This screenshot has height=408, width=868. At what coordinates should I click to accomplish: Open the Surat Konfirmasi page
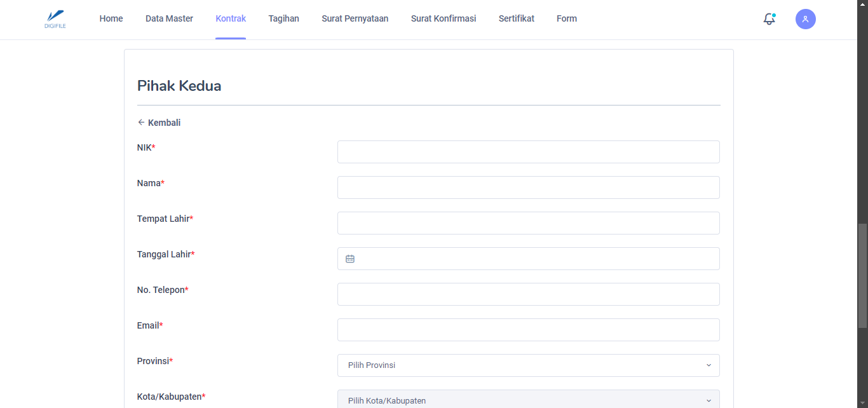tap(444, 18)
